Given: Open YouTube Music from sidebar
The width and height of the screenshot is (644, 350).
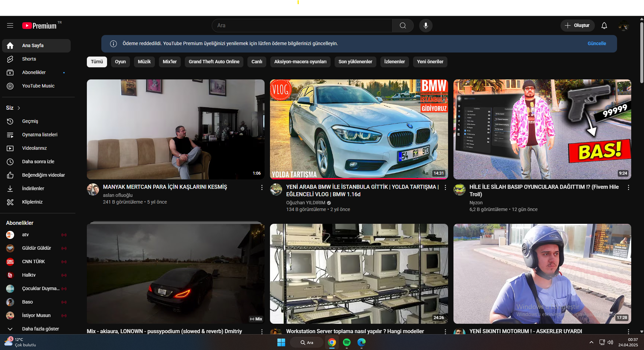Looking at the screenshot, I should tap(36, 86).
